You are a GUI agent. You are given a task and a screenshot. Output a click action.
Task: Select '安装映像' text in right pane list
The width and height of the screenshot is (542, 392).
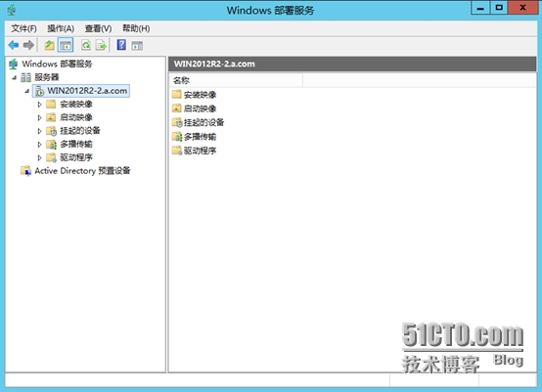[200, 95]
